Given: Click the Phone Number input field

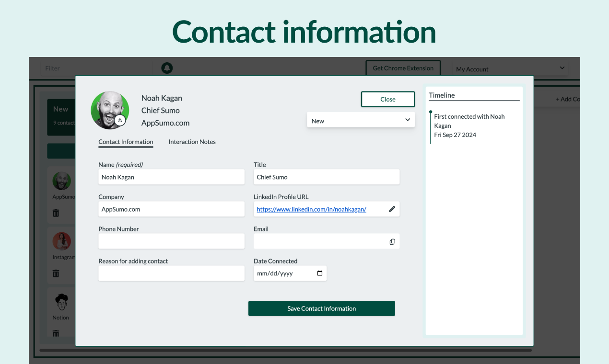Looking at the screenshot, I should [x=172, y=241].
